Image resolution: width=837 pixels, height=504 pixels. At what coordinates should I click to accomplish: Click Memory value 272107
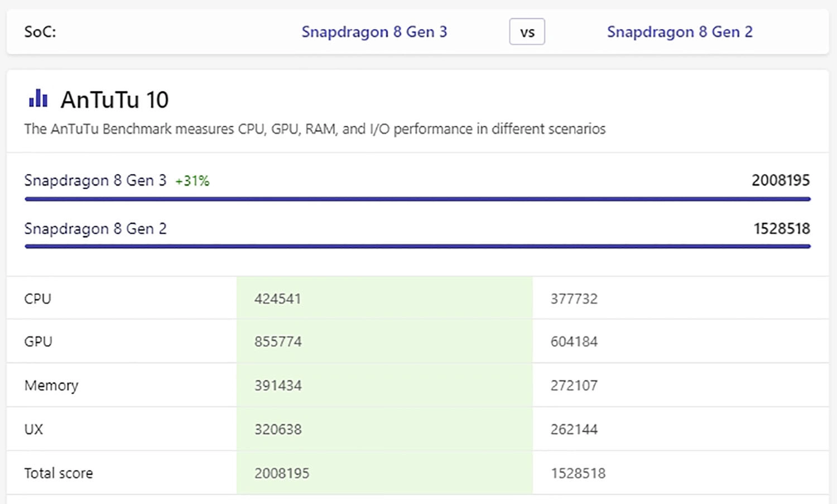point(574,386)
